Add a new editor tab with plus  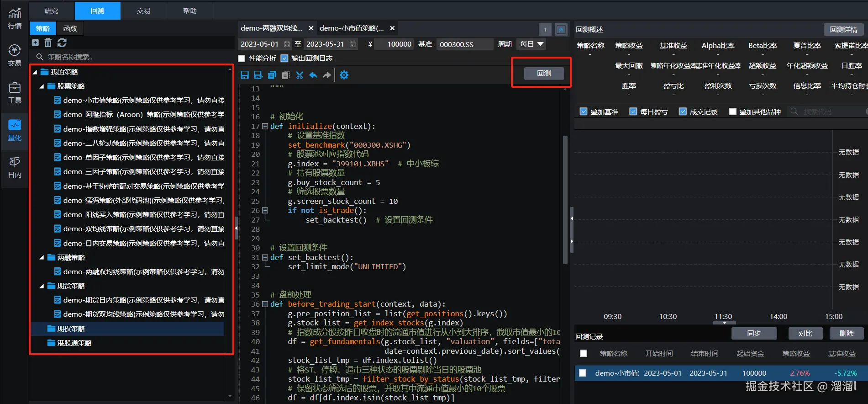pyautogui.click(x=545, y=30)
